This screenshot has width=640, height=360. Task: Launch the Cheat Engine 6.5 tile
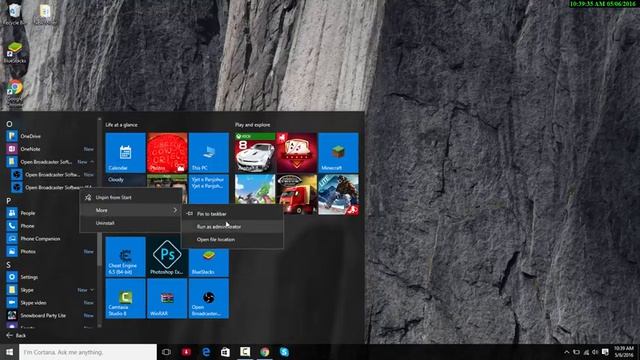(x=125, y=257)
